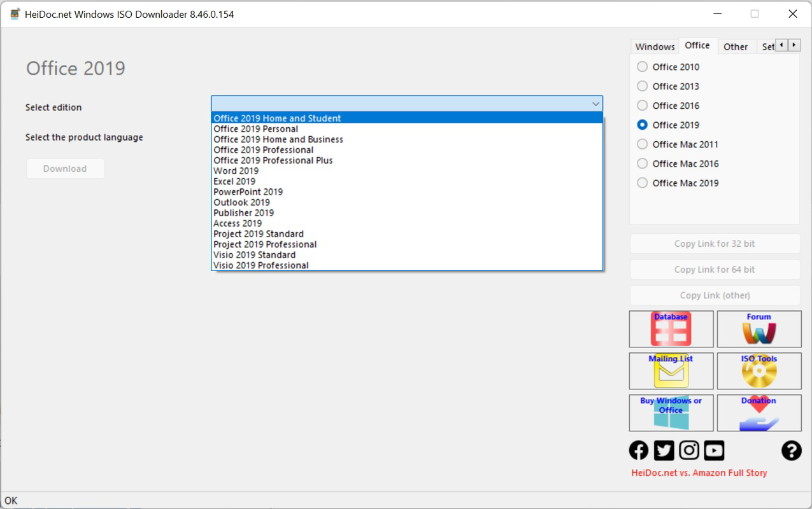Open the YouTube social icon
Screen dimensions: 812x509
714,450
